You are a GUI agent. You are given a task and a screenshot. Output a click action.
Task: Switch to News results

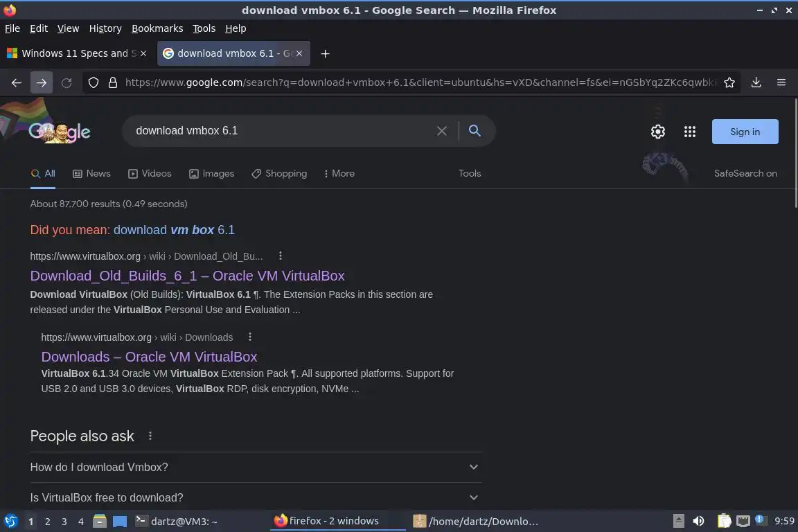point(91,174)
